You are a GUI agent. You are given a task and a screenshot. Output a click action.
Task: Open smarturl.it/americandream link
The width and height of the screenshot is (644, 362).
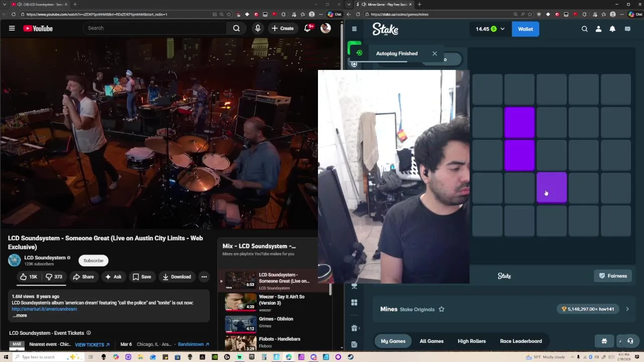44,309
